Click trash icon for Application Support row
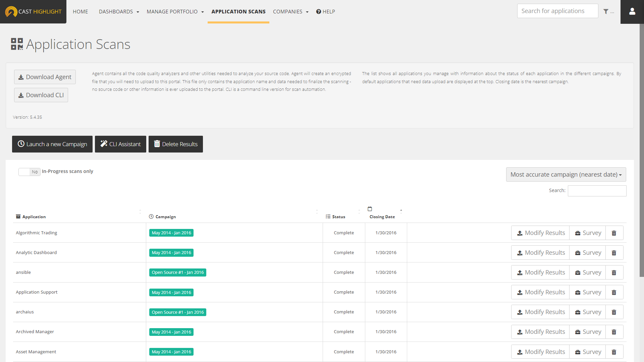Image resolution: width=644 pixels, height=362 pixels. tap(614, 292)
